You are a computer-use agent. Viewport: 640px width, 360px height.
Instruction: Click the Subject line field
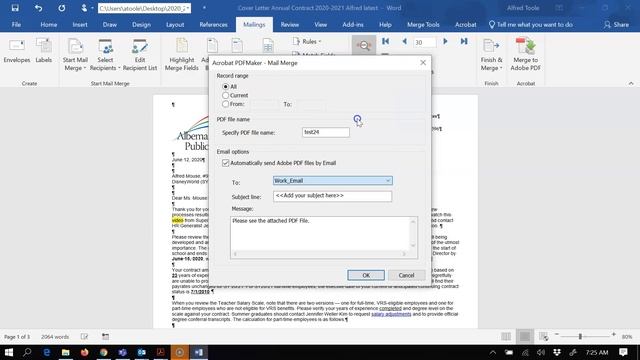coord(332,196)
